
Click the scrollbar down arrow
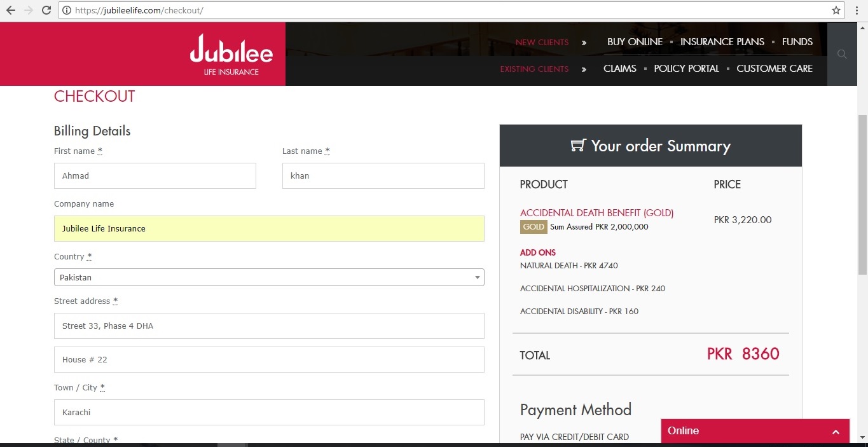(x=862, y=437)
